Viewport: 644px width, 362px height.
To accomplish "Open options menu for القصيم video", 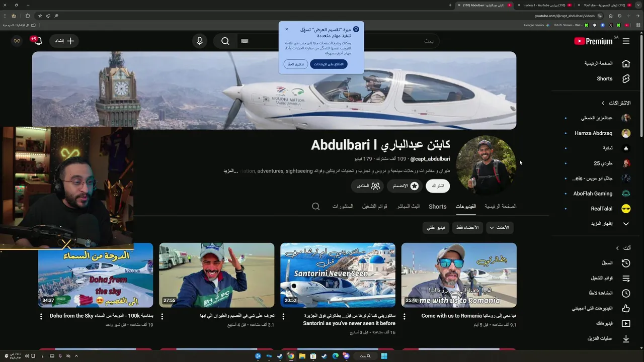I will (x=162, y=317).
